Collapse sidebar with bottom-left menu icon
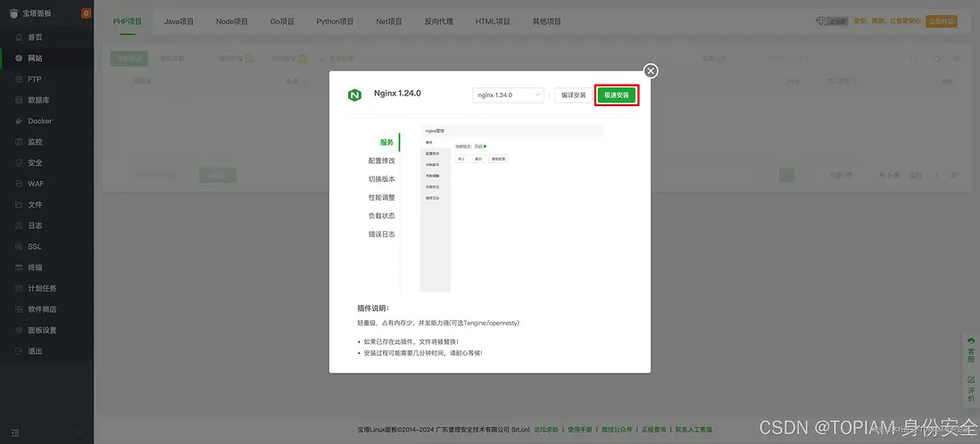Viewport: 980px width, 444px height. tap(15, 432)
